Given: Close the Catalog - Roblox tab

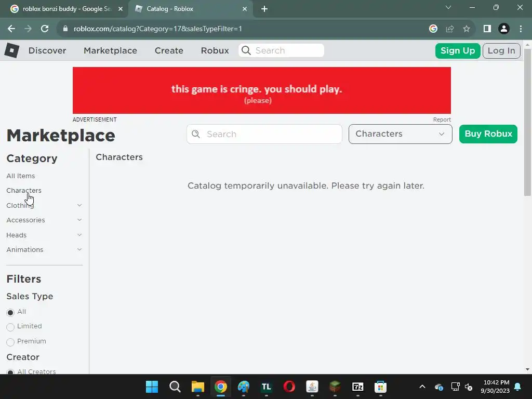Looking at the screenshot, I should [x=245, y=9].
